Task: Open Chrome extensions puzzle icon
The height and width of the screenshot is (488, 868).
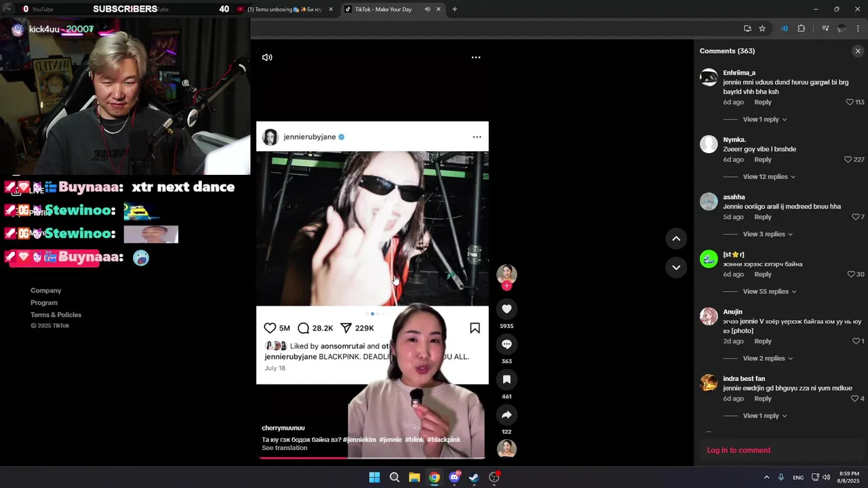Action: [x=801, y=28]
